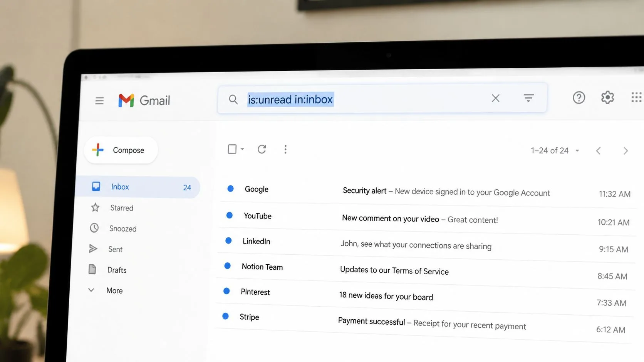Go to newer messages arrow
The height and width of the screenshot is (362, 644).
tap(598, 151)
